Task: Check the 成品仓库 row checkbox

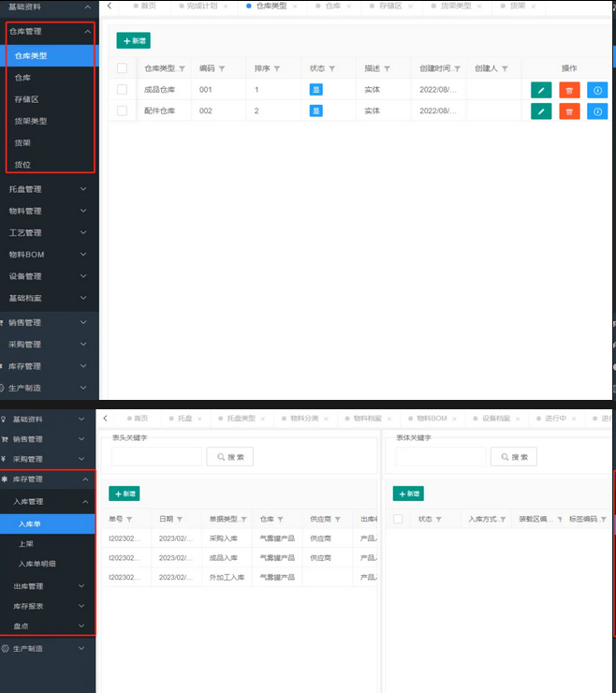Action: tap(123, 89)
